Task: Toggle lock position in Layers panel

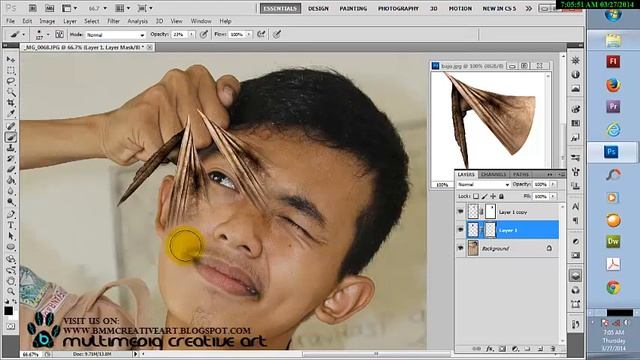Action: 493,196
